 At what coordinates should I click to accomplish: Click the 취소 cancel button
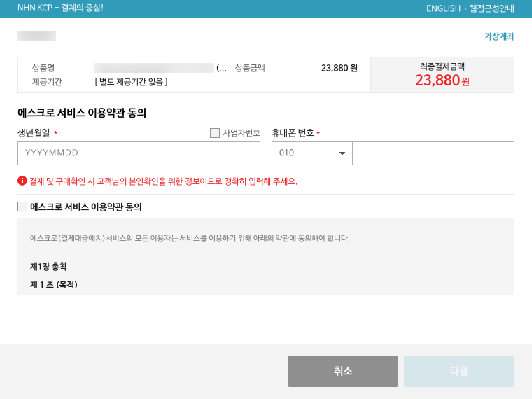[x=343, y=371]
